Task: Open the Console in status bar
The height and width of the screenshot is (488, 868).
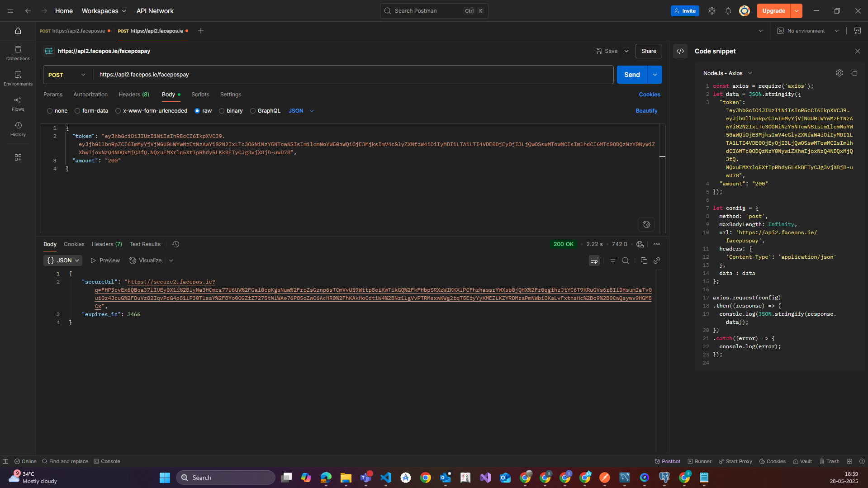Action: tap(107, 461)
